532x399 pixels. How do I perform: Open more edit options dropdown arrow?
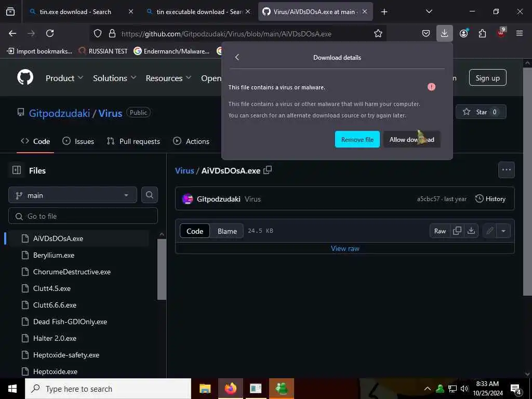tap(503, 231)
